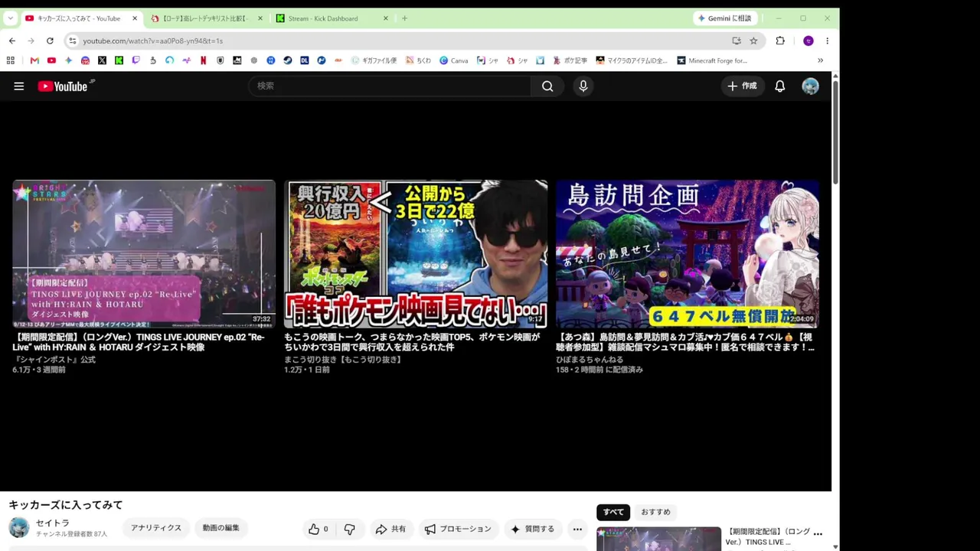980x551 pixels.
Task: Open the YouTube guide hamburger menu
Action: pos(19,86)
